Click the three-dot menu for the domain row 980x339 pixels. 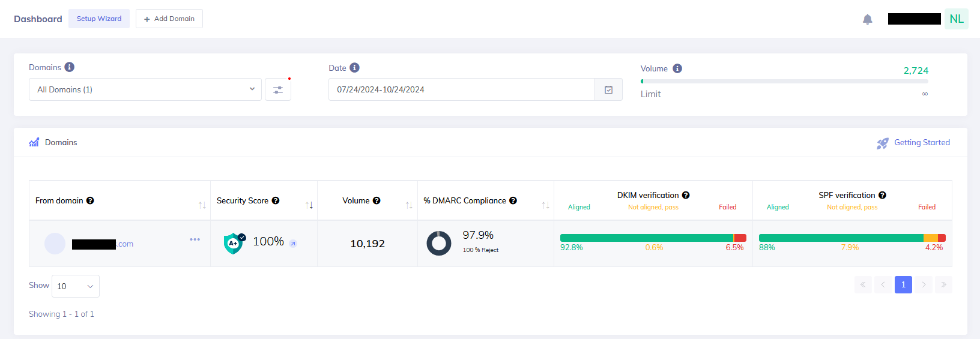(x=195, y=239)
